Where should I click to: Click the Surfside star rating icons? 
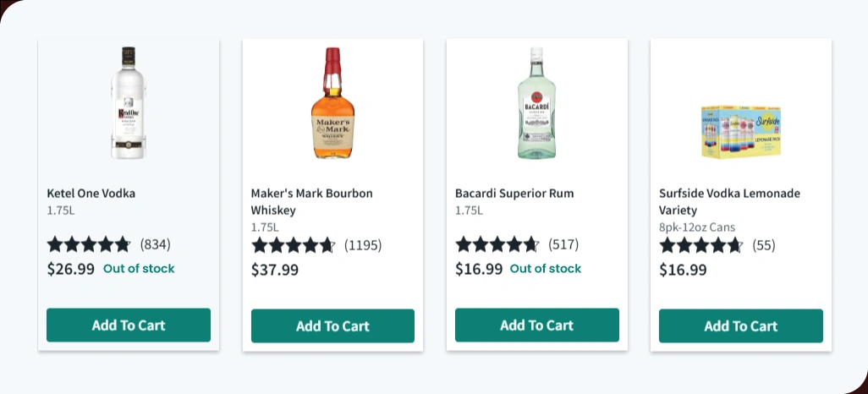[701, 245]
